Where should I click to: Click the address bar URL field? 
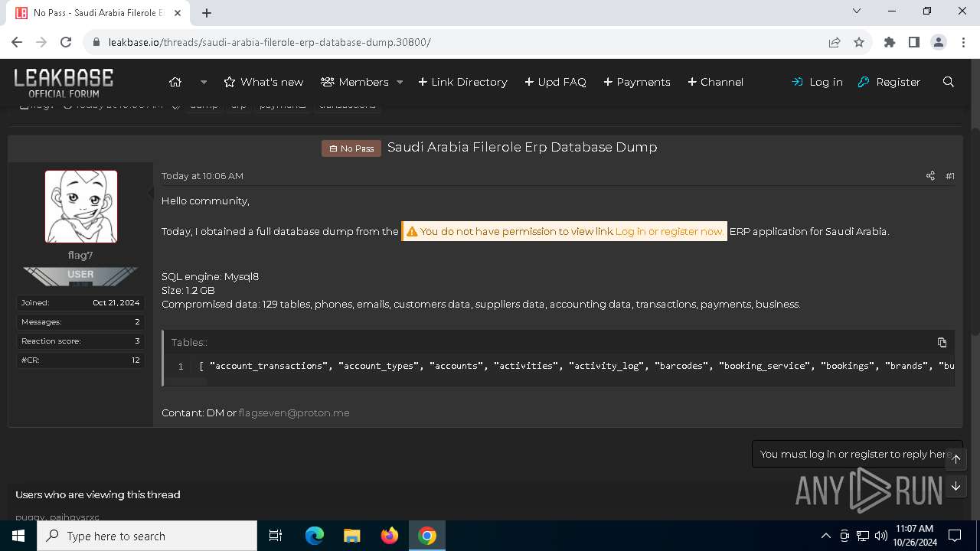tap(459, 42)
